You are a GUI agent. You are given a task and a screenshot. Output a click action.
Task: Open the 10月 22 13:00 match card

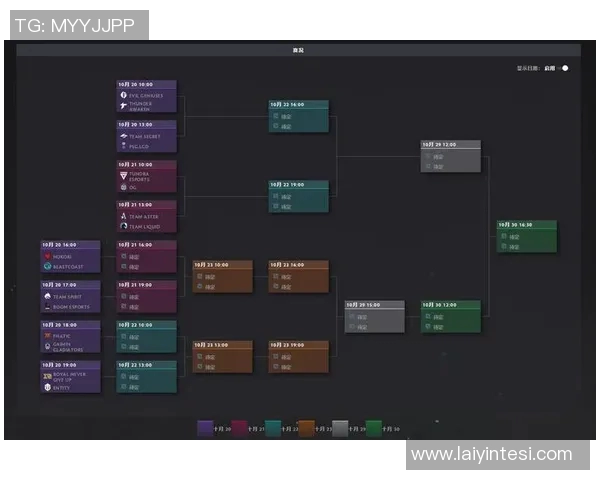(147, 377)
